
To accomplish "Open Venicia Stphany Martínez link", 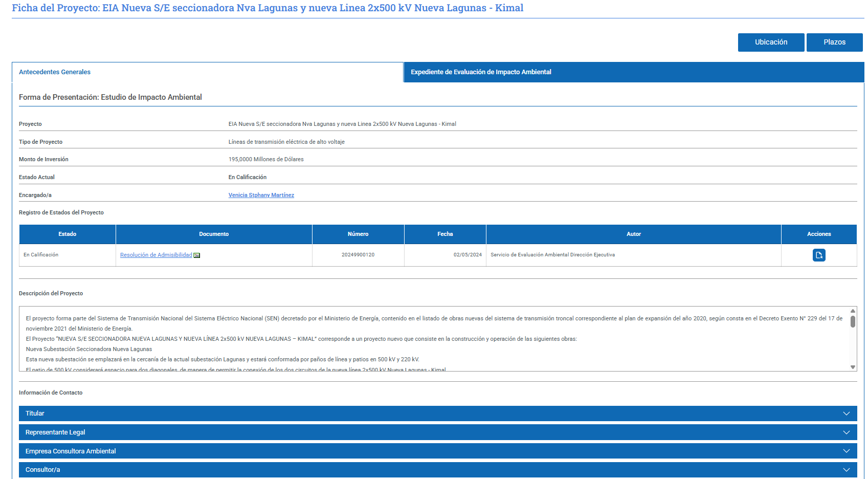I will (x=261, y=195).
